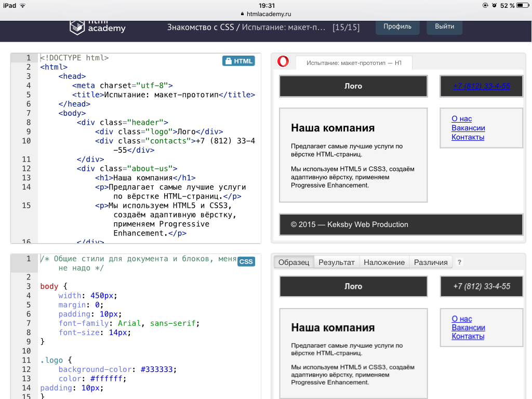Tap the Wi-Fi icon in status bar
532x399 pixels.
[23, 5]
